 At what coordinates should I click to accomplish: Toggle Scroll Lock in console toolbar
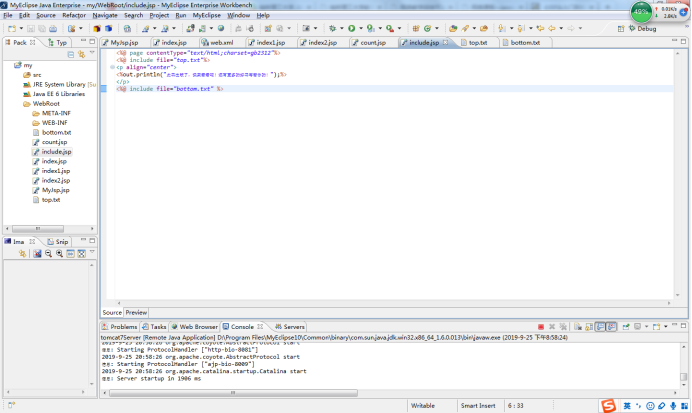589,327
